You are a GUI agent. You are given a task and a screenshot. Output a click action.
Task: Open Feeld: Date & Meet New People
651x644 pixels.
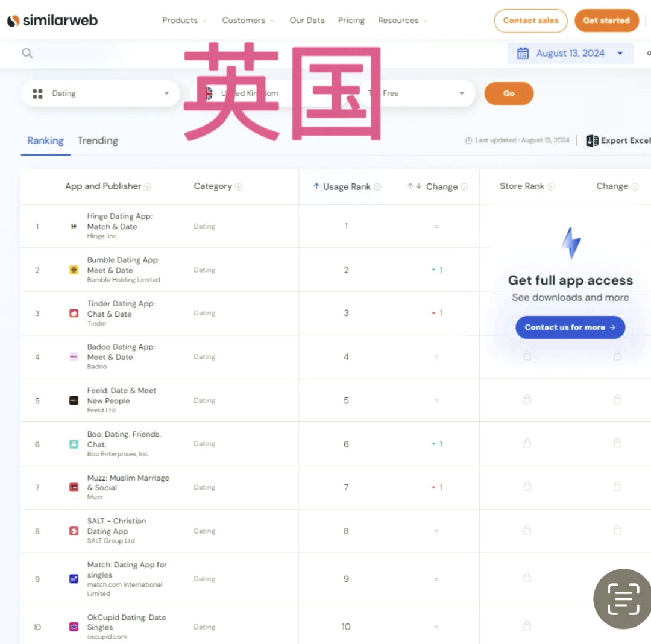121,396
